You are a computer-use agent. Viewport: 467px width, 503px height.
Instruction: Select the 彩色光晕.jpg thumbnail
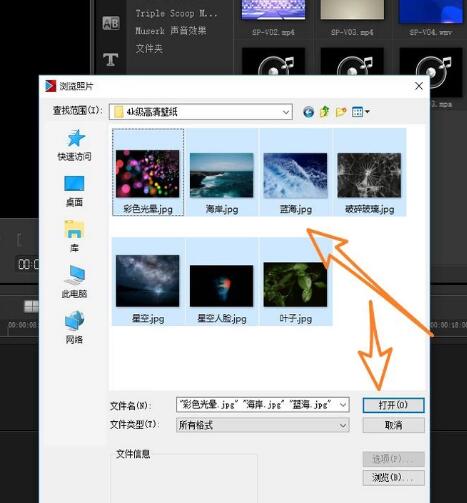click(x=148, y=173)
